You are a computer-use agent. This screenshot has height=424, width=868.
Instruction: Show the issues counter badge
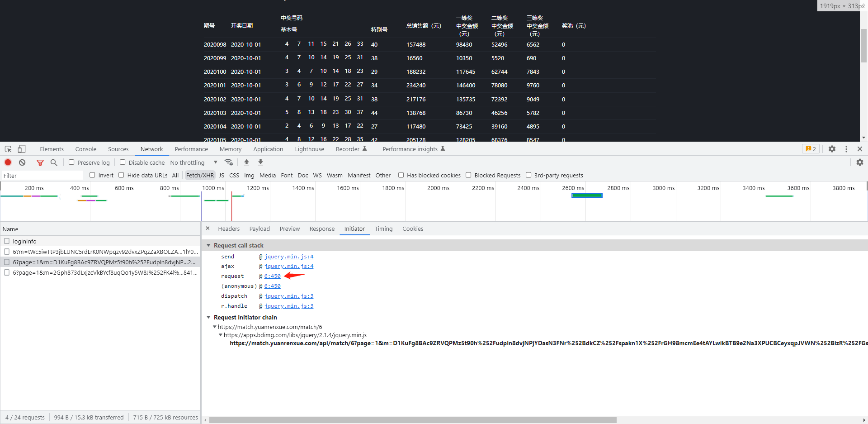(x=811, y=149)
